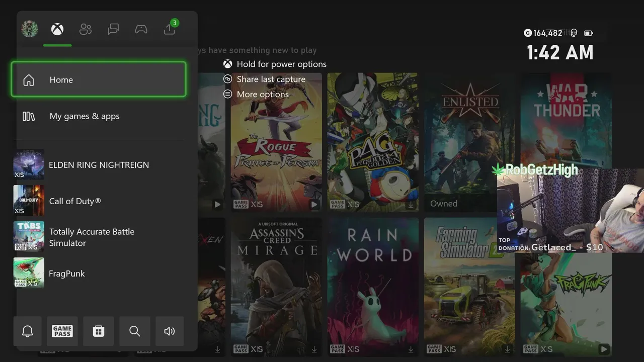Click Game Pass badge on Rain World tile
Screen dimensions: 644x362
[x=338, y=349]
